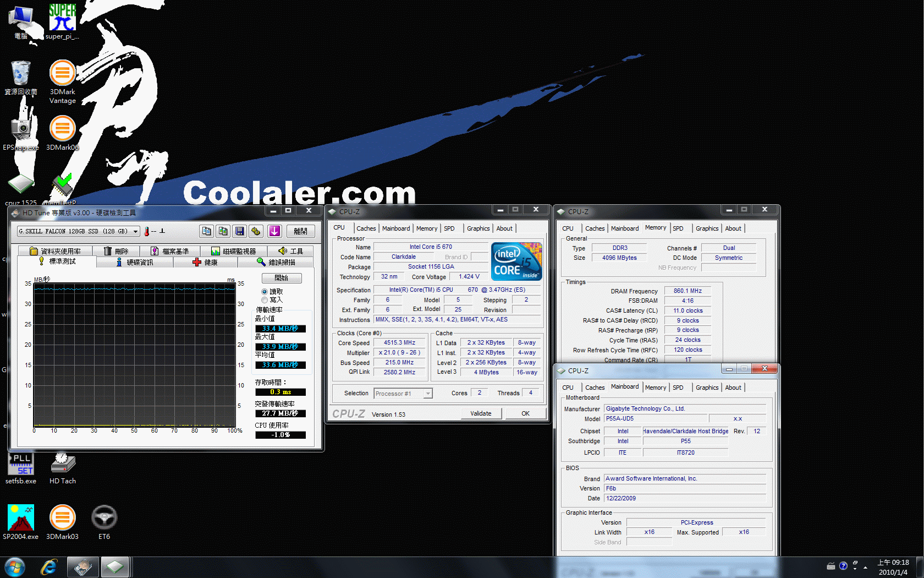Click the Core Speed 4515.3 MHz value
Viewport: 924px width, 578px height.
point(399,342)
